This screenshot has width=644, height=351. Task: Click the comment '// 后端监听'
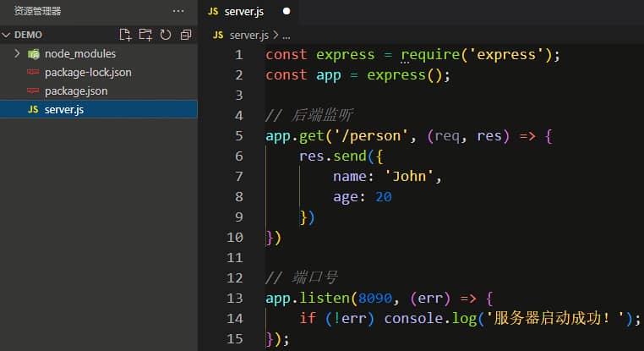pos(309,116)
